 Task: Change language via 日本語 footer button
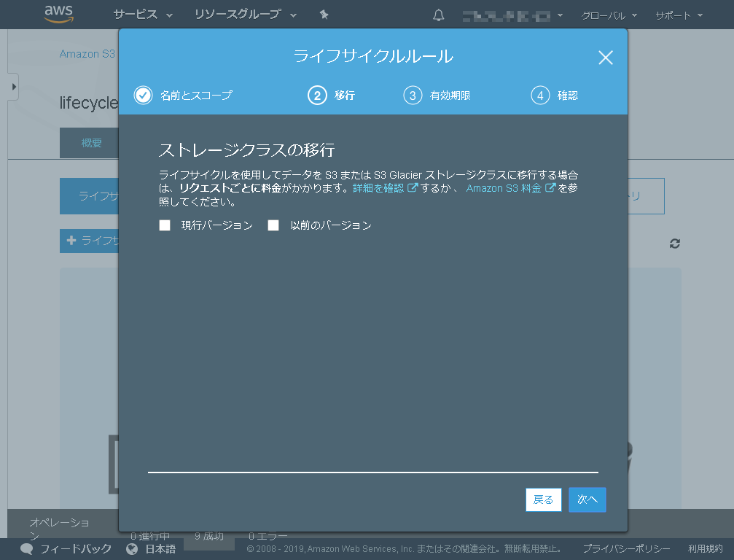click(x=160, y=549)
